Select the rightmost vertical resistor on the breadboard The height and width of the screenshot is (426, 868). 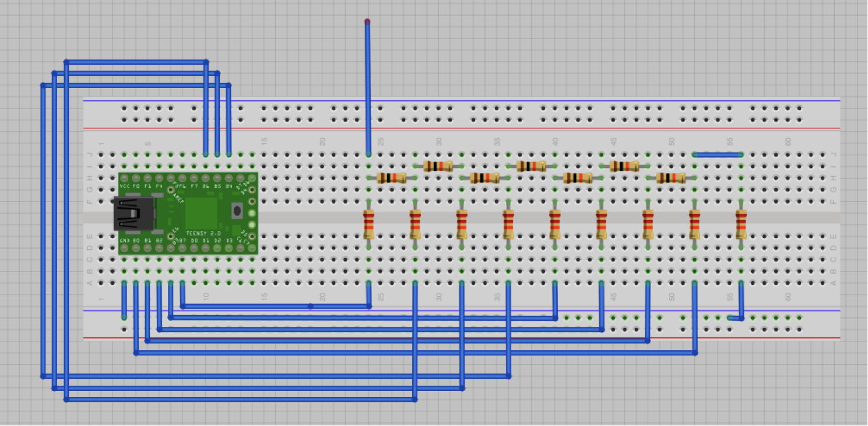[742, 225]
